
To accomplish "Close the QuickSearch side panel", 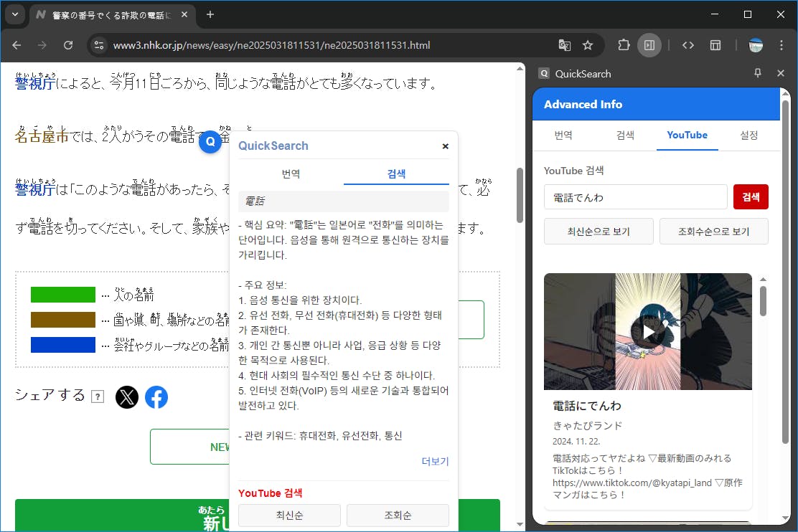I will [x=781, y=73].
